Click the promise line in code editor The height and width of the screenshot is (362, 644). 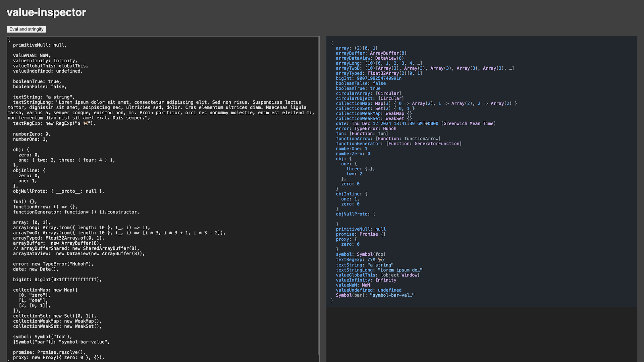49,352
